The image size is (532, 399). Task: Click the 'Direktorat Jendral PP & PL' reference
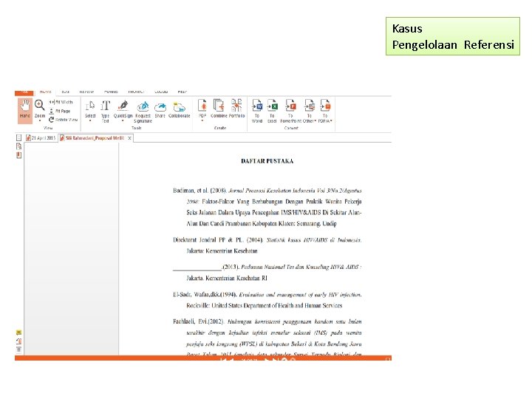point(267,245)
